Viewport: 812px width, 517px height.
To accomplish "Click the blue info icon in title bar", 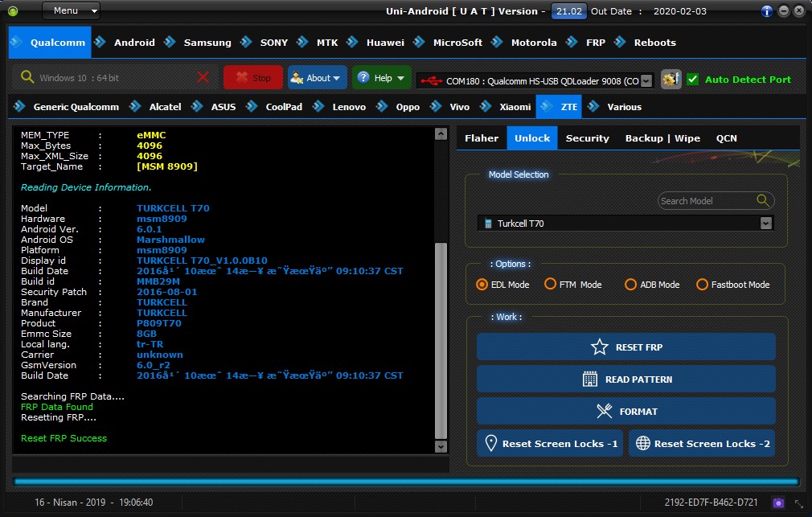I will point(767,11).
